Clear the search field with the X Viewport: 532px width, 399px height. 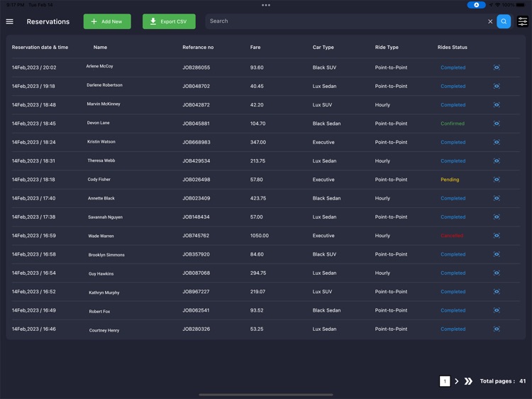pyautogui.click(x=490, y=21)
